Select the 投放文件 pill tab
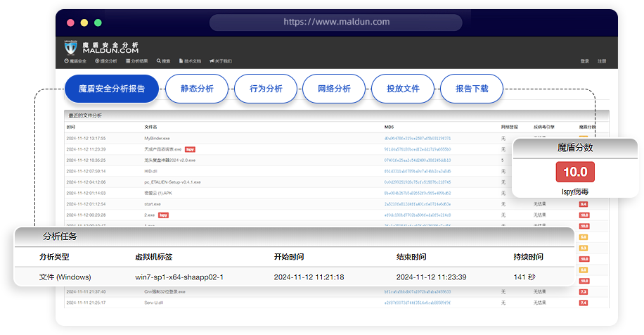The width and height of the screenshot is (644, 335). tap(403, 89)
